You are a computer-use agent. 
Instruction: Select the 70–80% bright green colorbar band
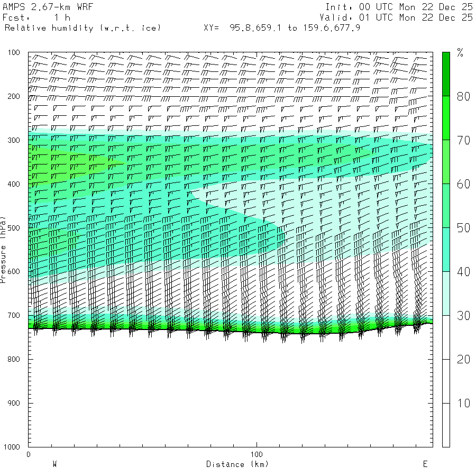(x=446, y=117)
